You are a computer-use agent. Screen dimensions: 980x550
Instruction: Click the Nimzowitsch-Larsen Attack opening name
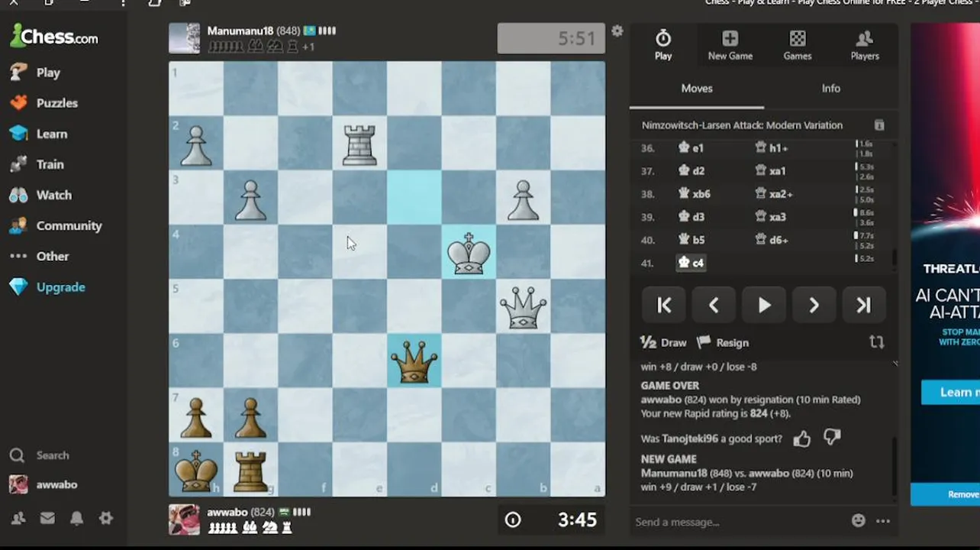click(742, 125)
